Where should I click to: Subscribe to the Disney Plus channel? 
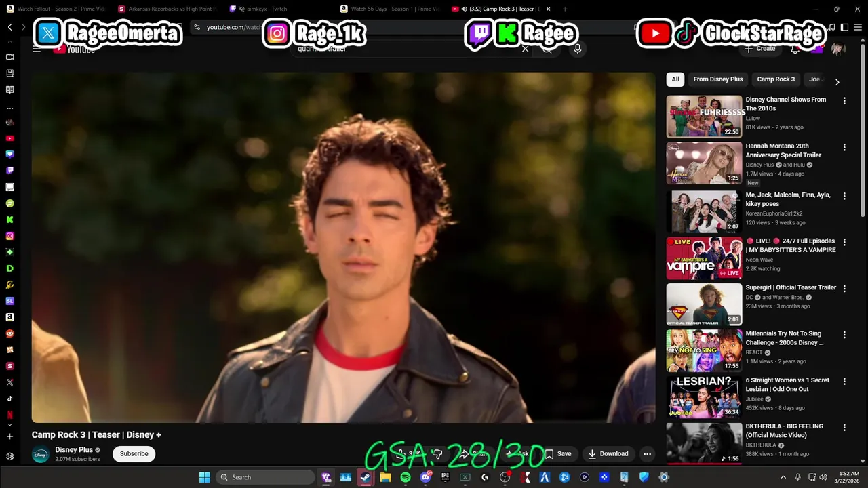coord(134,453)
